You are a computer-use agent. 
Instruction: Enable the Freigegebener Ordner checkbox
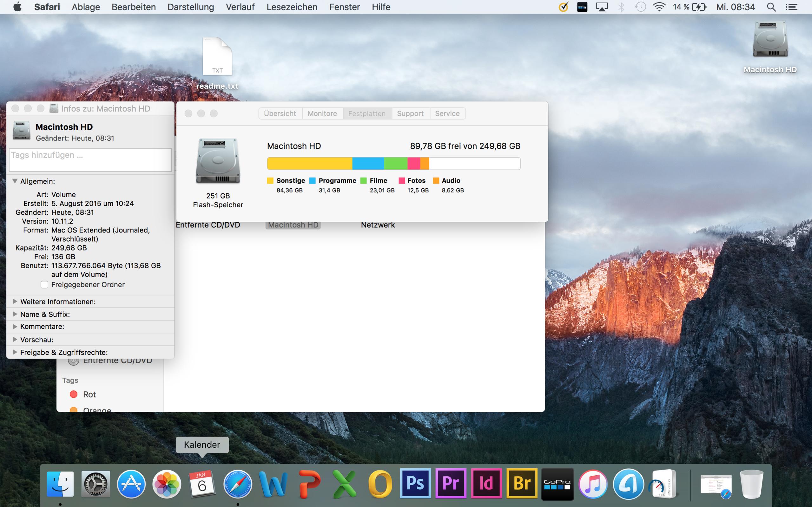click(x=44, y=285)
